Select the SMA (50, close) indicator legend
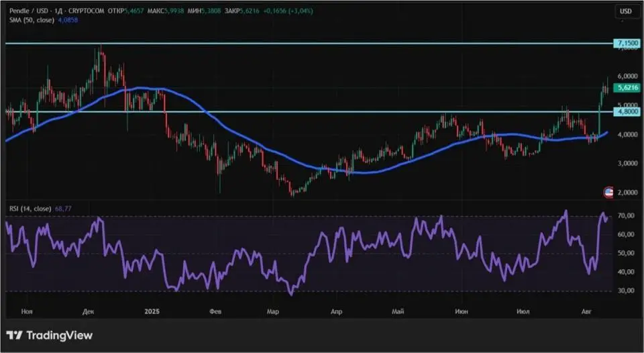Viewport: 644px width, 353px height. 32,21
